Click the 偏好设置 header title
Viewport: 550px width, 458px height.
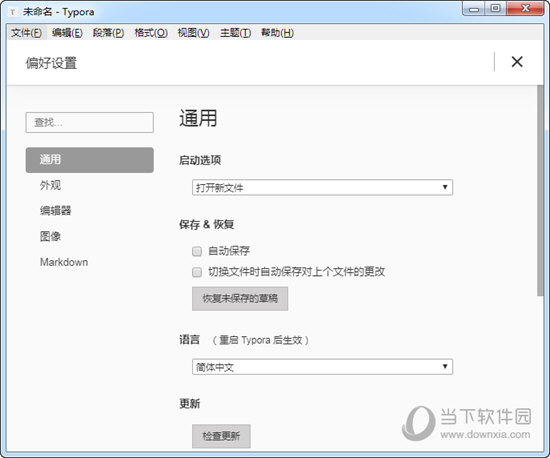[51, 63]
